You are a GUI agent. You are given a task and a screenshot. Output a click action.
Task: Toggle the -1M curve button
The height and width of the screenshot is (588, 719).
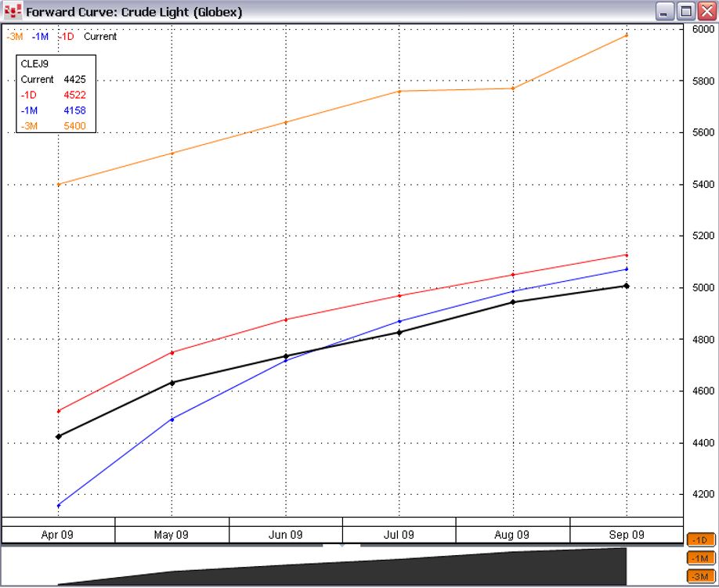[701, 558]
